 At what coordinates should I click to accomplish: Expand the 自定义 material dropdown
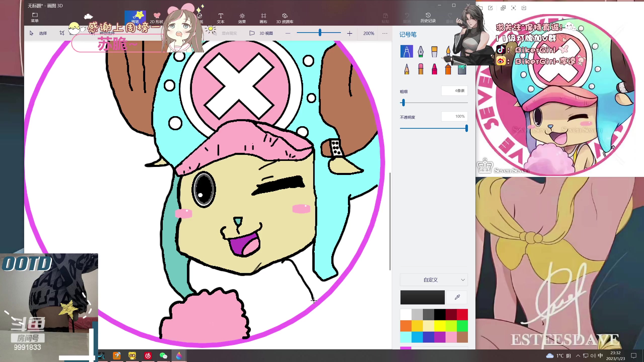[434, 280]
